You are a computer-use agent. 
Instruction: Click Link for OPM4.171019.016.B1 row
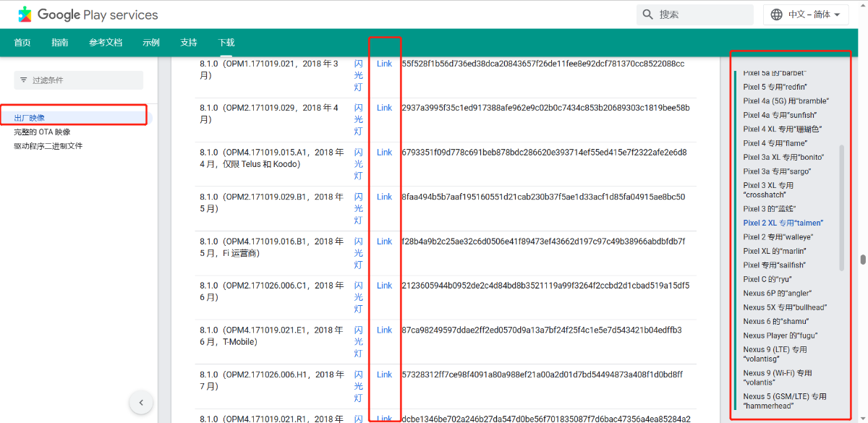384,242
